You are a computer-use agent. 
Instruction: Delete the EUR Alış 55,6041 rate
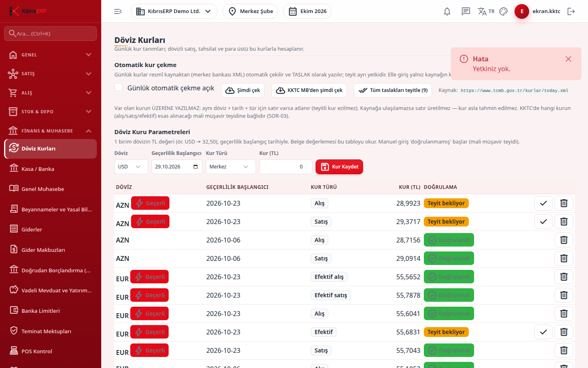pyautogui.click(x=564, y=314)
